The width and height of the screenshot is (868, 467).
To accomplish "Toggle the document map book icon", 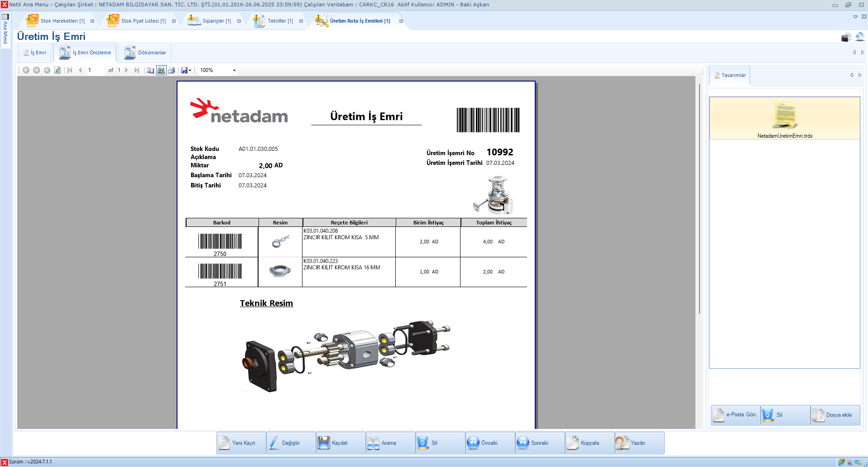I will [x=151, y=70].
